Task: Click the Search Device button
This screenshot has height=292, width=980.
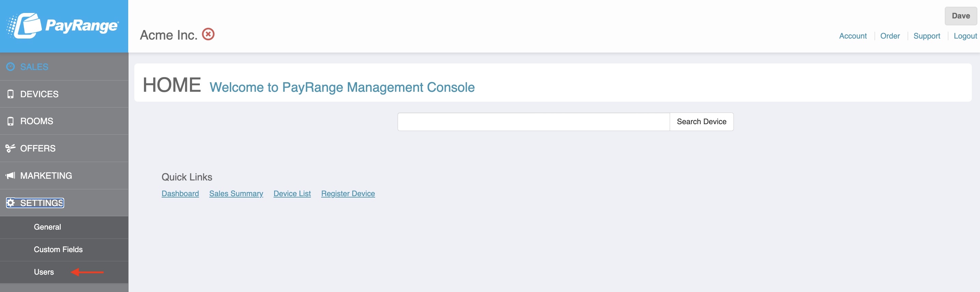Action: pyautogui.click(x=701, y=121)
